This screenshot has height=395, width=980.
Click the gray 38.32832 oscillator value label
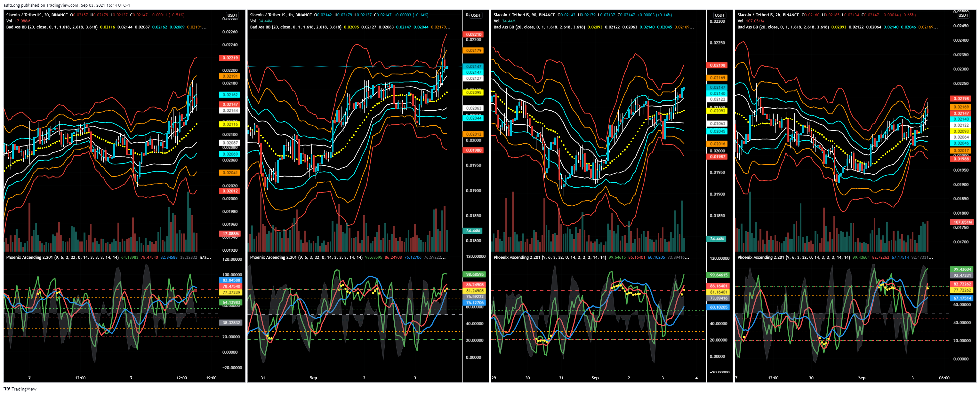pos(231,322)
